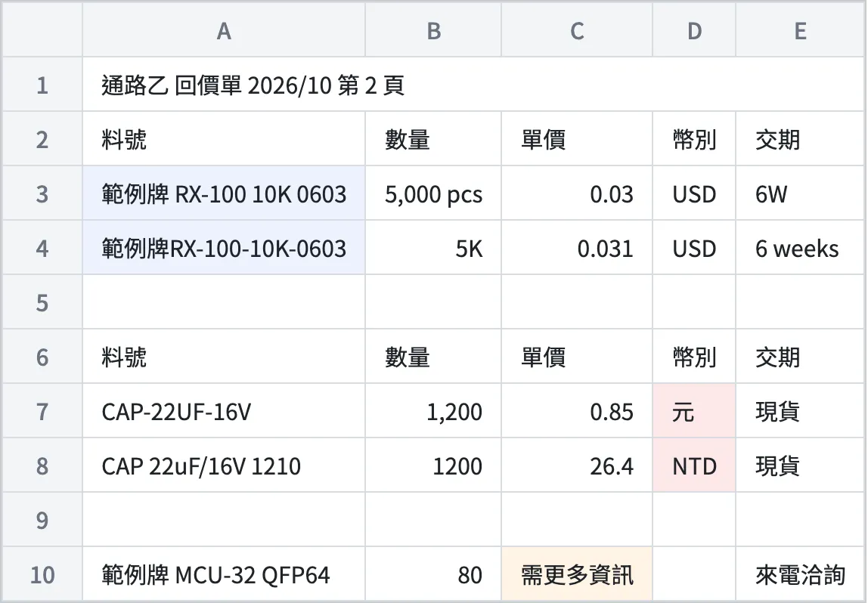Click unit price cell 0.85
This screenshot has height=603, width=868.
[577, 410]
